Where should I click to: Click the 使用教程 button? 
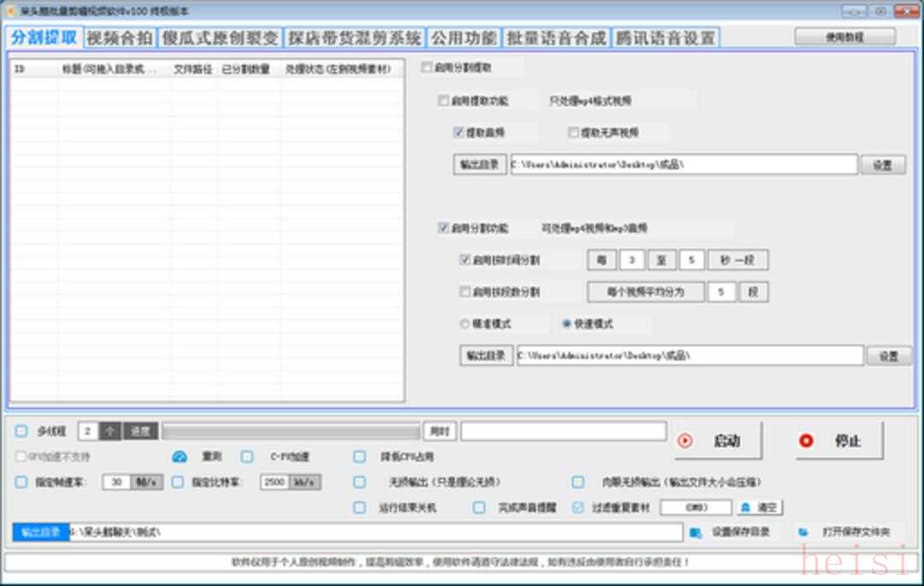point(844,37)
